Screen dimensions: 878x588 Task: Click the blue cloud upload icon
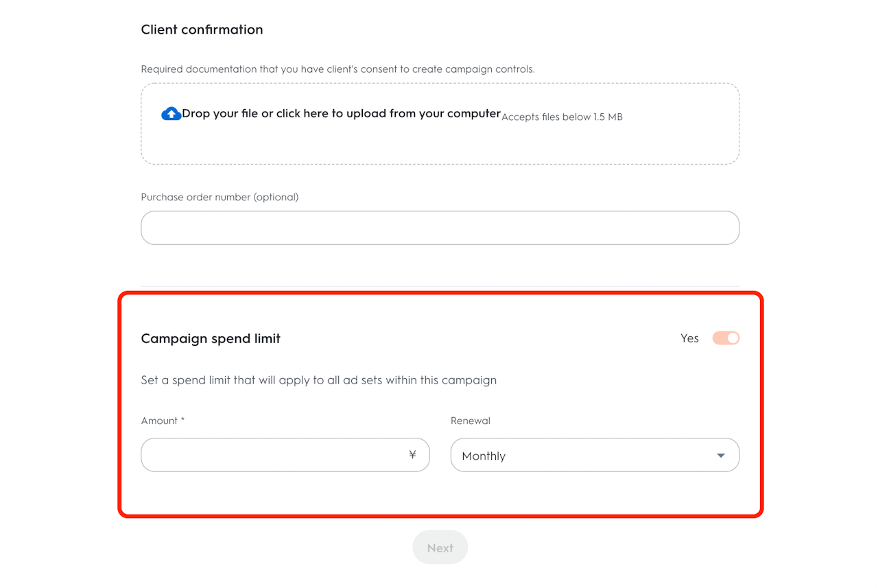coord(171,114)
